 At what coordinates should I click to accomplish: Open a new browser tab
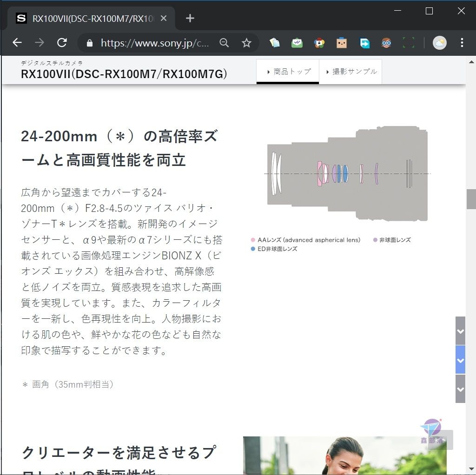[x=190, y=18]
